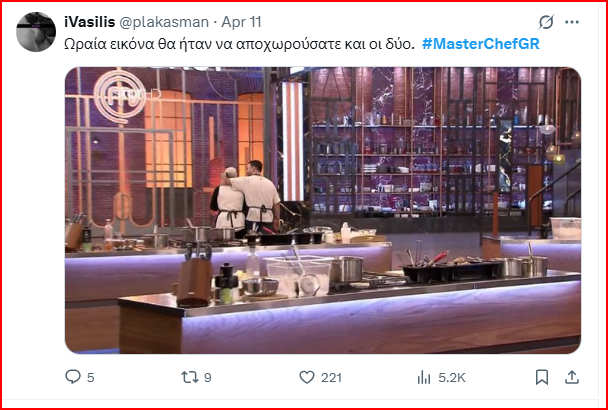The height and width of the screenshot is (410, 608).
Task: Enlarge the photo by clicking the embracing chefs
Action: pyautogui.click(x=245, y=197)
